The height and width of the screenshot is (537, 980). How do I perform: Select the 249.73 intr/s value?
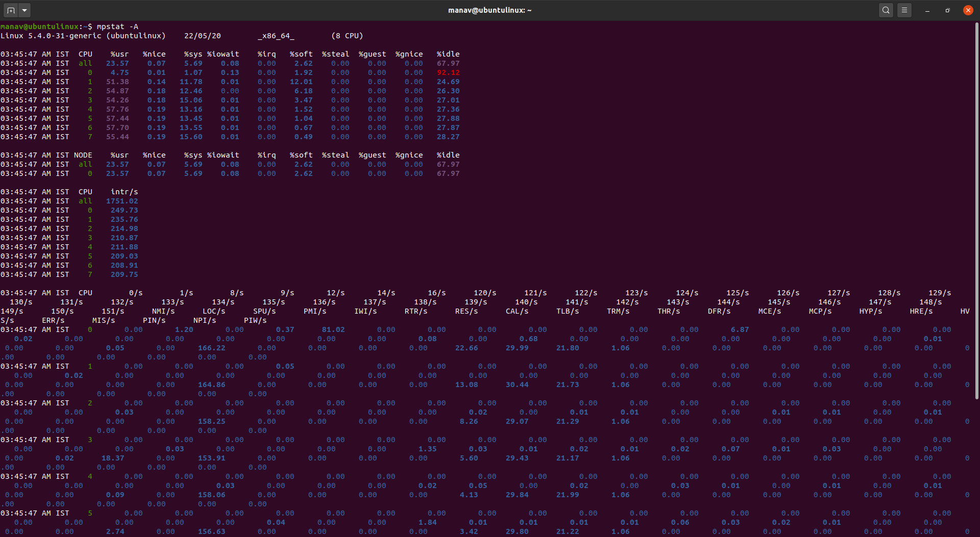pos(125,210)
